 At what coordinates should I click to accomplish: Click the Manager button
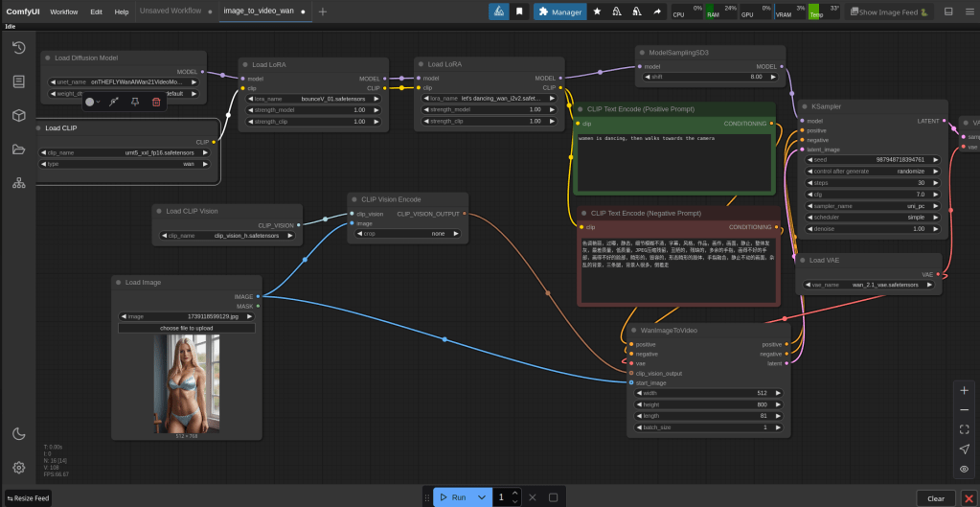coord(560,12)
